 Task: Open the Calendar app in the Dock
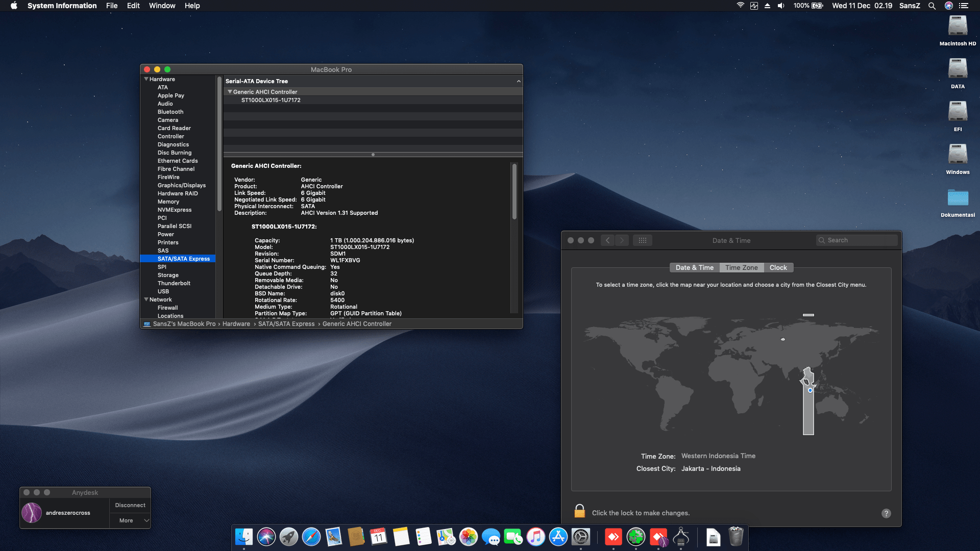(x=378, y=537)
